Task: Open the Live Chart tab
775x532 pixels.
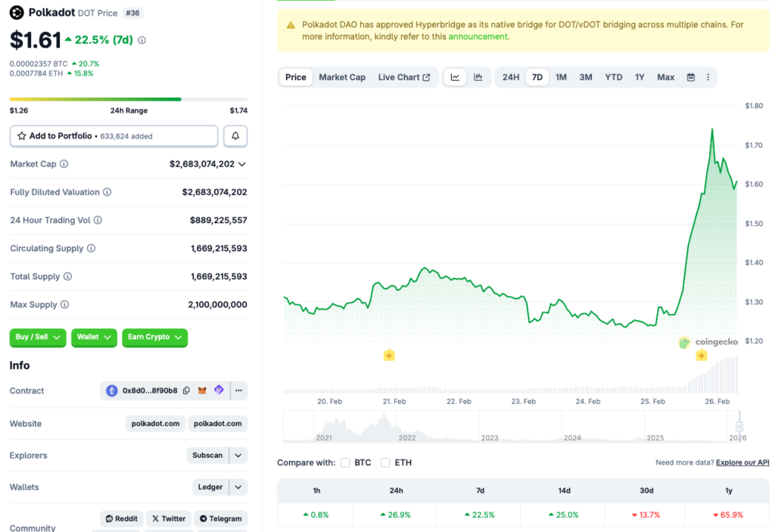Action: [405, 76]
